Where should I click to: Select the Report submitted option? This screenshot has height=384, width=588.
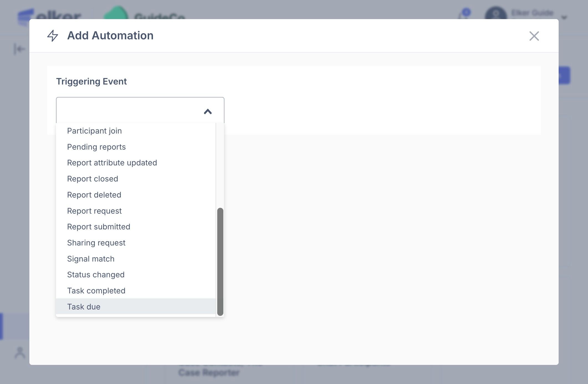(x=98, y=227)
